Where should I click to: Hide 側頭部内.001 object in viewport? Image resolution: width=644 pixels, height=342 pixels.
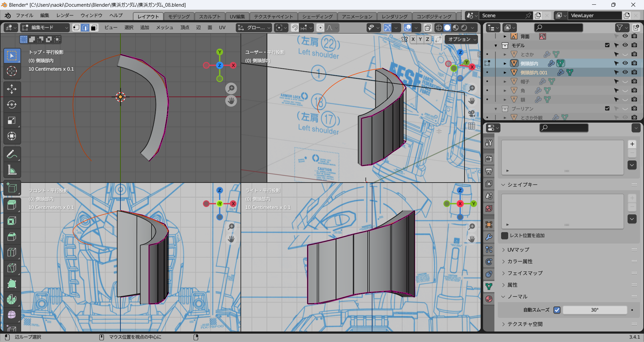pyautogui.click(x=625, y=72)
